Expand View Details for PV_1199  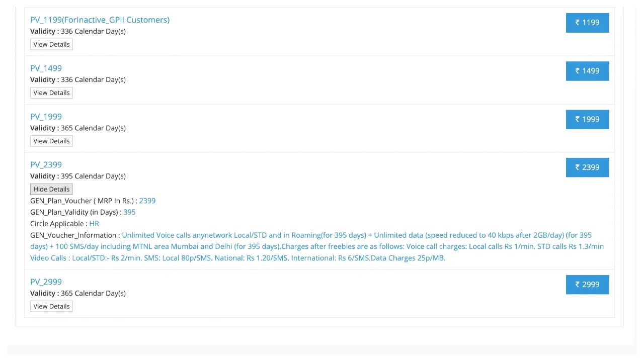51,44
